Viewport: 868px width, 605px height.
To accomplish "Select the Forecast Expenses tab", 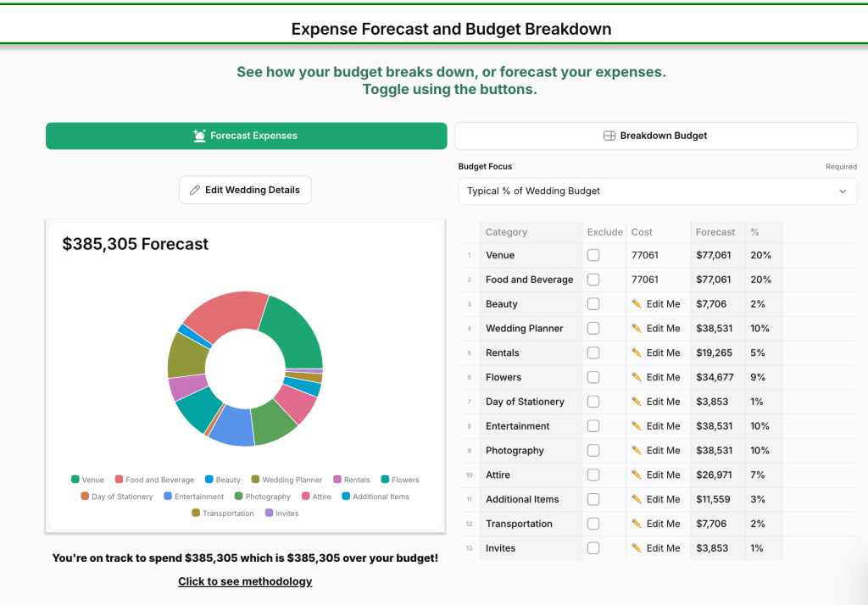I will 246,136.
